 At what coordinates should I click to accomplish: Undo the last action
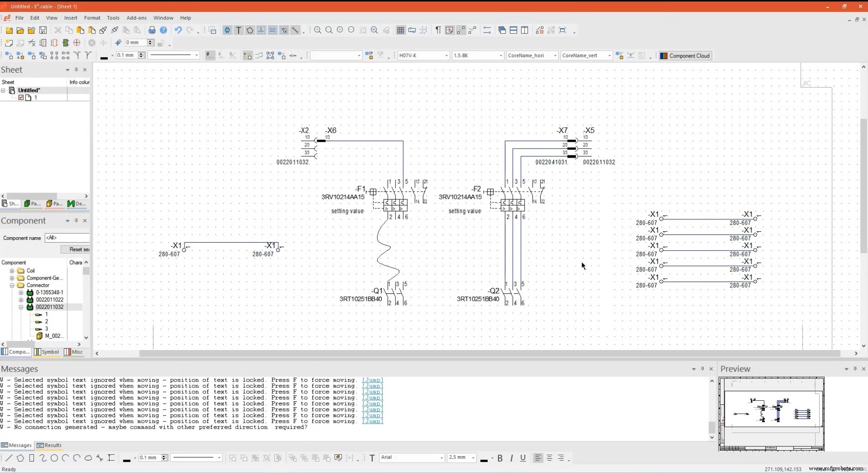[178, 30]
